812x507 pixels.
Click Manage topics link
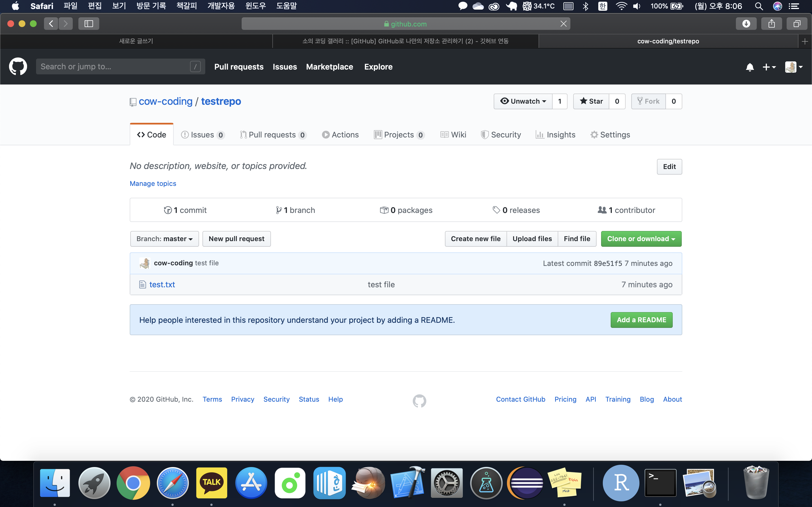(x=153, y=183)
